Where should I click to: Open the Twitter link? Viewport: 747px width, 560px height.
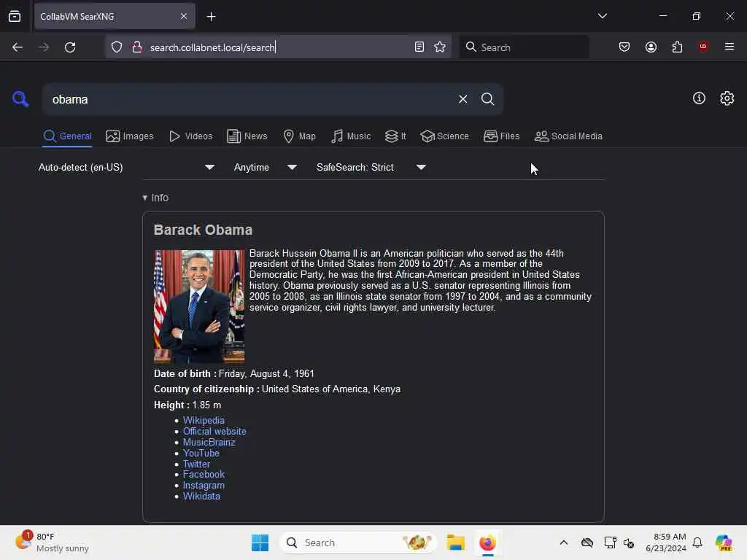coord(196,464)
